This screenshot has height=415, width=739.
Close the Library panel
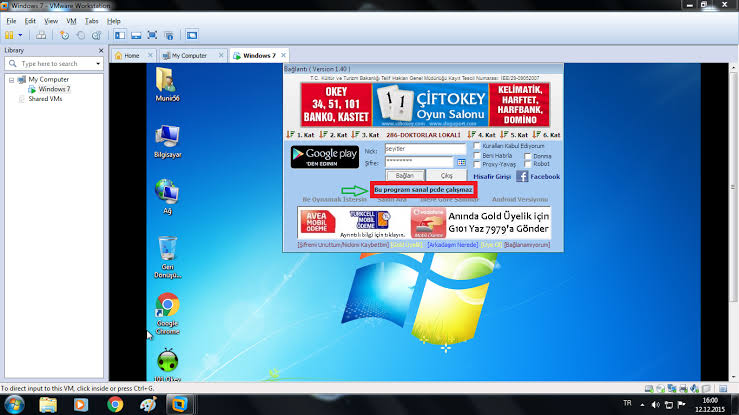tap(101, 50)
